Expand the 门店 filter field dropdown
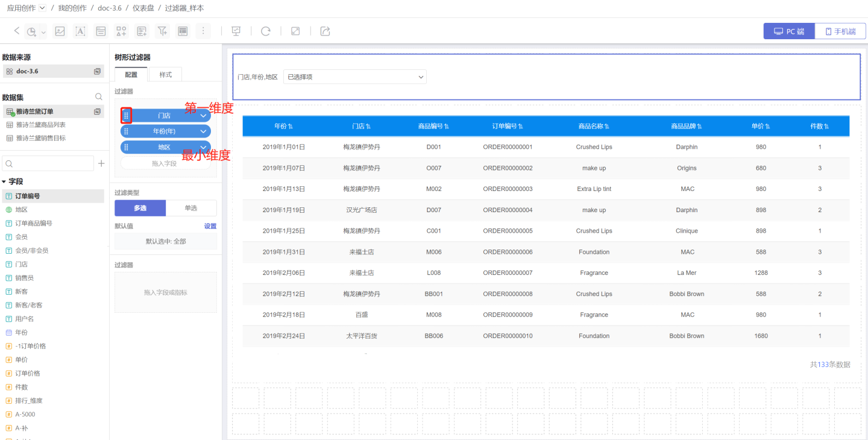This screenshot has height=440, width=868. pyautogui.click(x=204, y=115)
